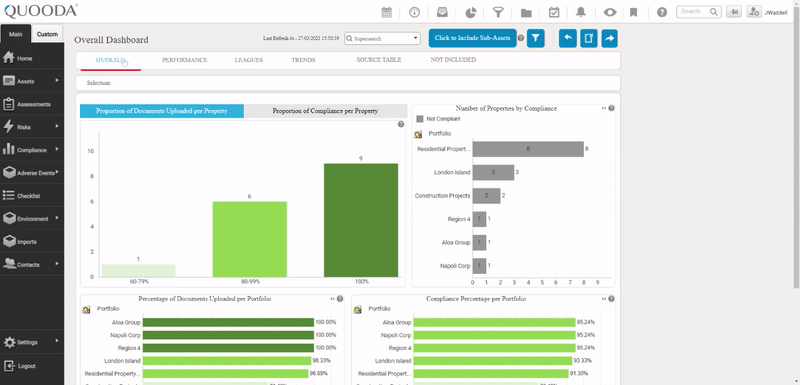The width and height of the screenshot is (800, 385).
Task: Open the inbox tray icon
Action: pyautogui.click(x=442, y=12)
